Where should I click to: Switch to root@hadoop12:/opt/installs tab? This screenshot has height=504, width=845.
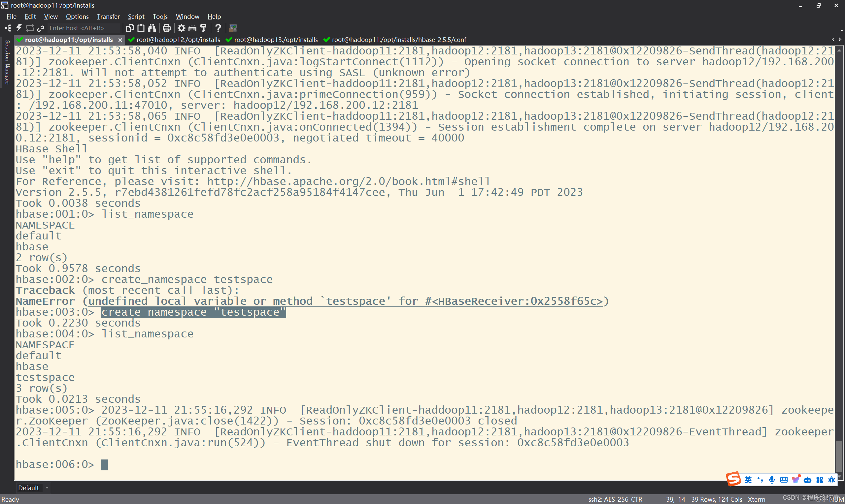tap(174, 40)
